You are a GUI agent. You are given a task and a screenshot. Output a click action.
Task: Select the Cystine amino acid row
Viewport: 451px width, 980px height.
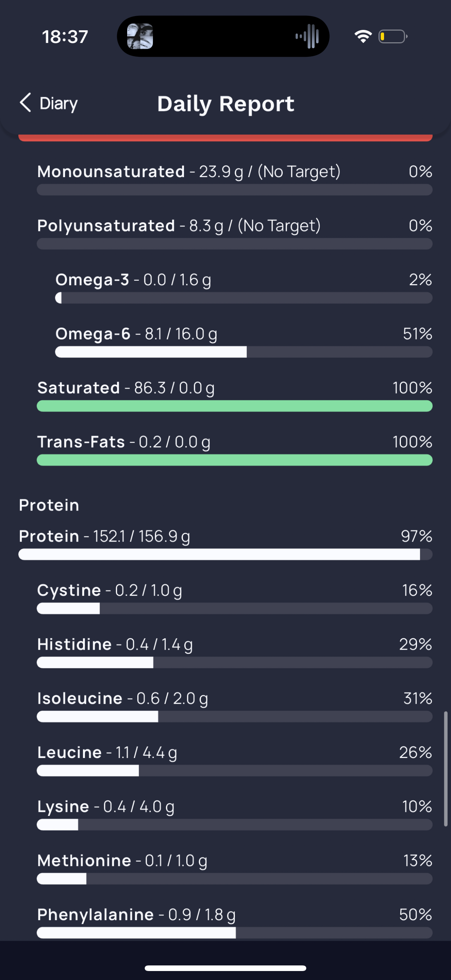tap(234, 598)
